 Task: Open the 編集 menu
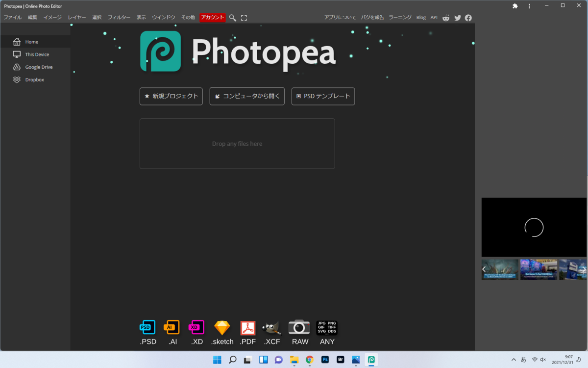click(32, 18)
